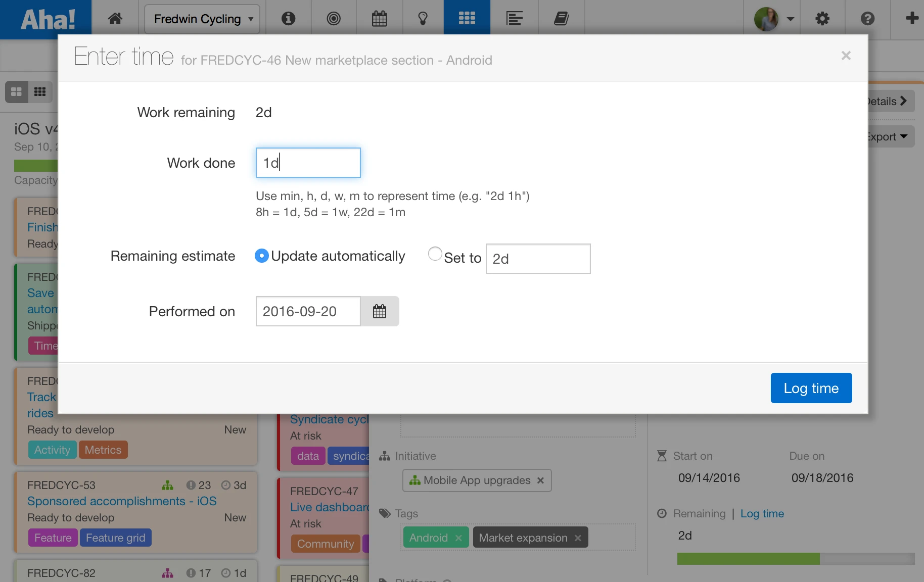Screen dimensions: 924x582
Task: Click the Work remaining value 2d
Action: click(264, 113)
